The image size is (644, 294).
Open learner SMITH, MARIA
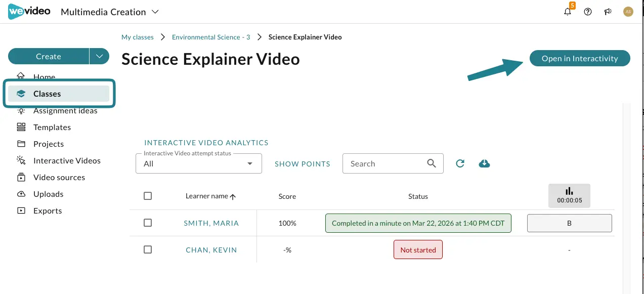point(211,223)
